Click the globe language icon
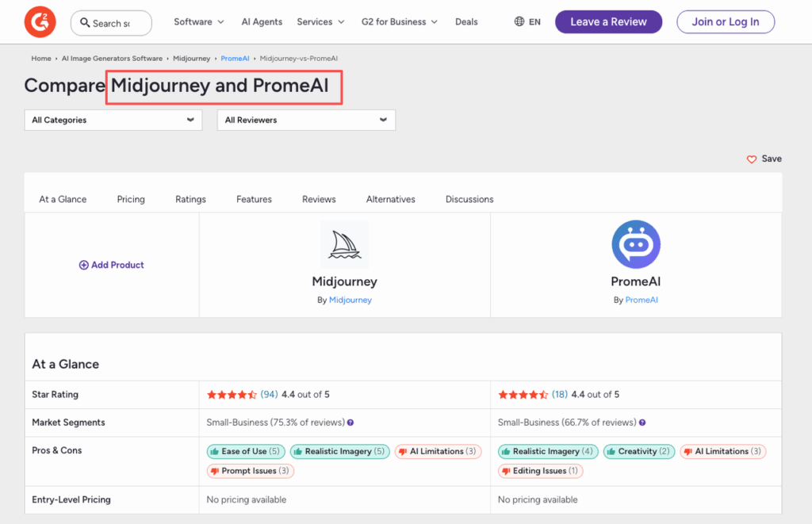 click(x=519, y=21)
